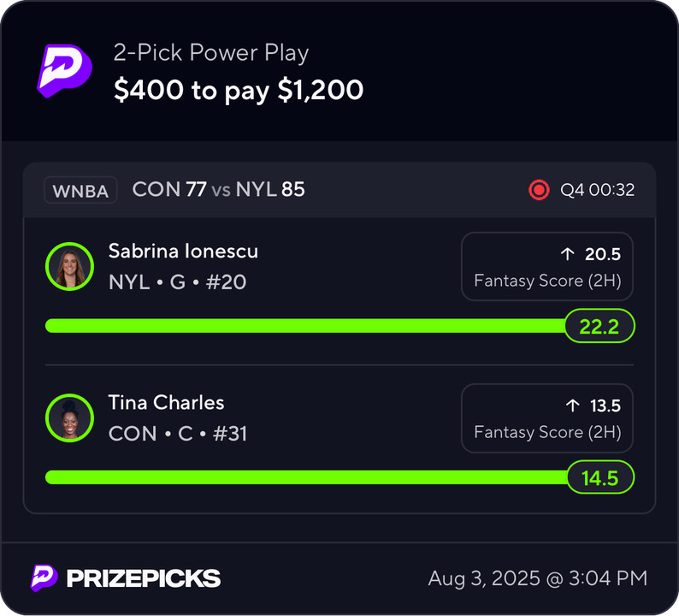The image size is (679, 616).
Task: Click the purple PrizePicks logo at top
Action: point(64,71)
